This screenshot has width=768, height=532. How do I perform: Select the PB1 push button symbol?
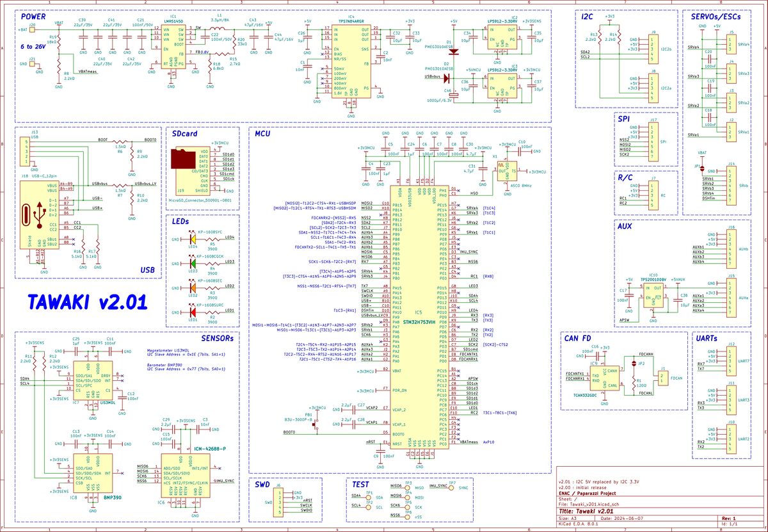tap(316, 423)
